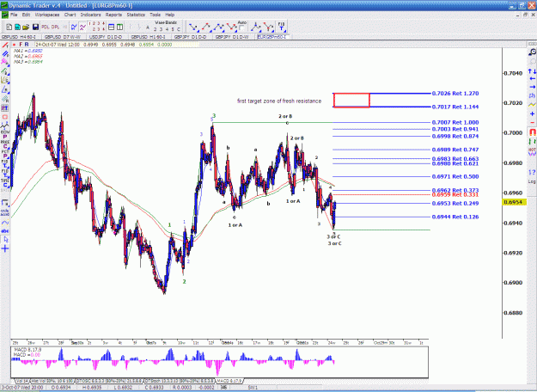Click the three-point red swing tool
The width and height of the screenshot is (537, 392).
coord(231,27)
